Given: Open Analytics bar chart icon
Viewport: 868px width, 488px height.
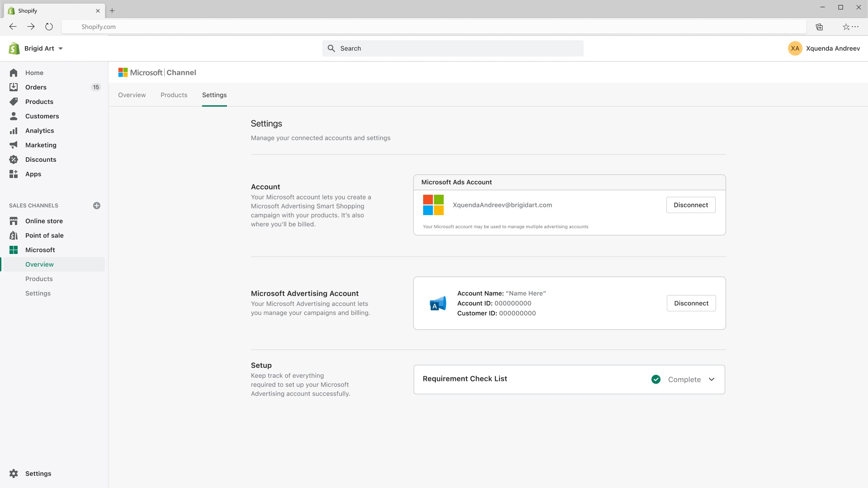Looking at the screenshot, I should [14, 131].
